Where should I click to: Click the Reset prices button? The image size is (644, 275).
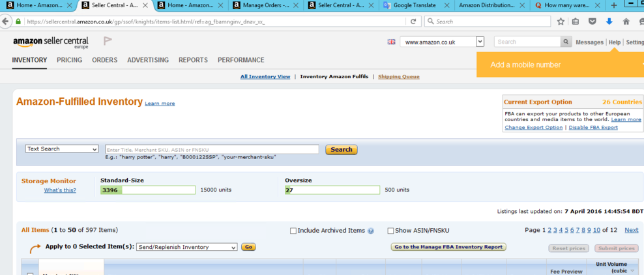569,248
